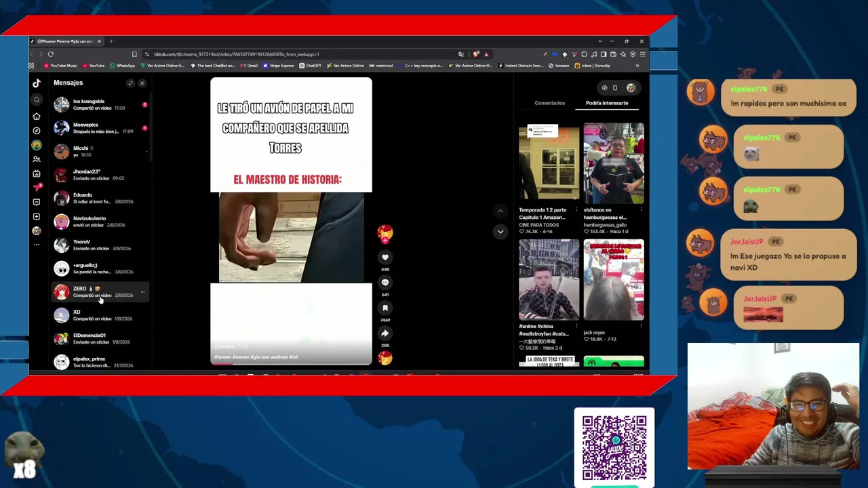This screenshot has width=868, height=488.
Task: Play the Temporada 1 2 parte thumbnail
Action: (x=549, y=163)
